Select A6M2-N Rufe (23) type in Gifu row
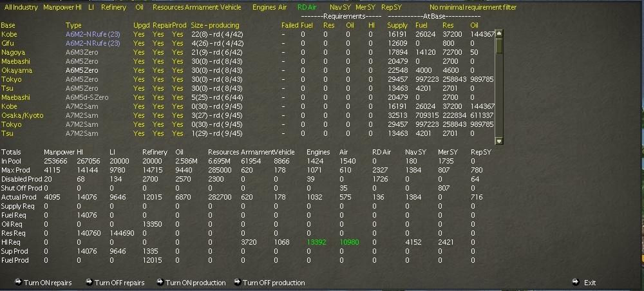 (93, 44)
